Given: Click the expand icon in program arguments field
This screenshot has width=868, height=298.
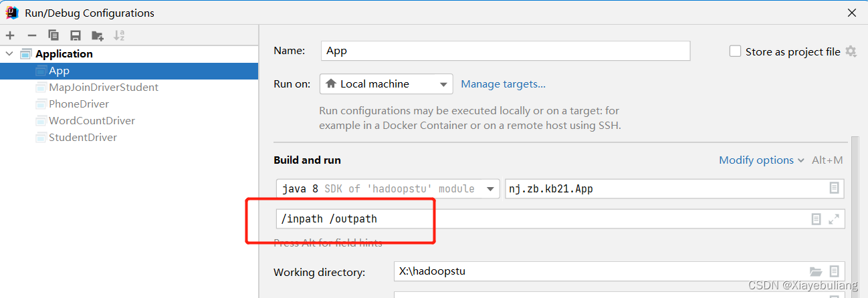Looking at the screenshot, I should click(x=834, y=219).
